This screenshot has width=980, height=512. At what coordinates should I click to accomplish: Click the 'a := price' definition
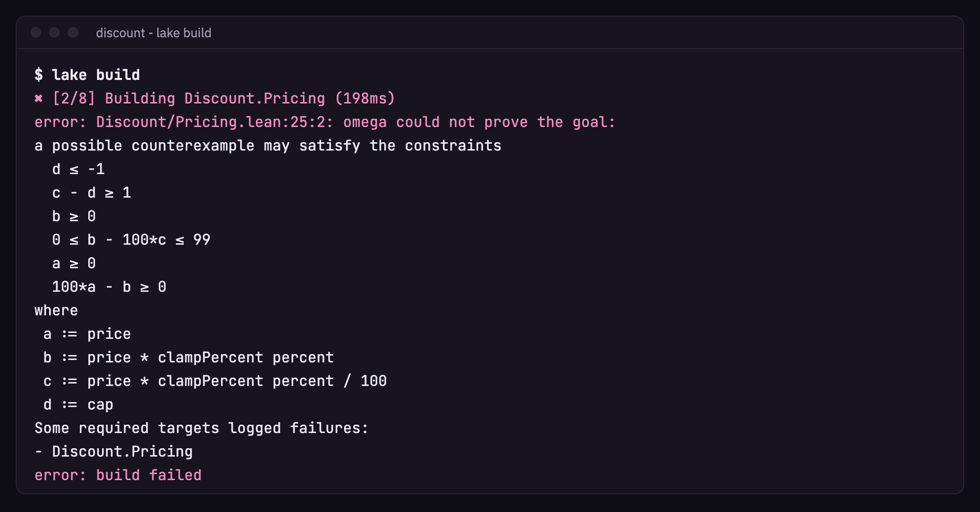(87, 334)
